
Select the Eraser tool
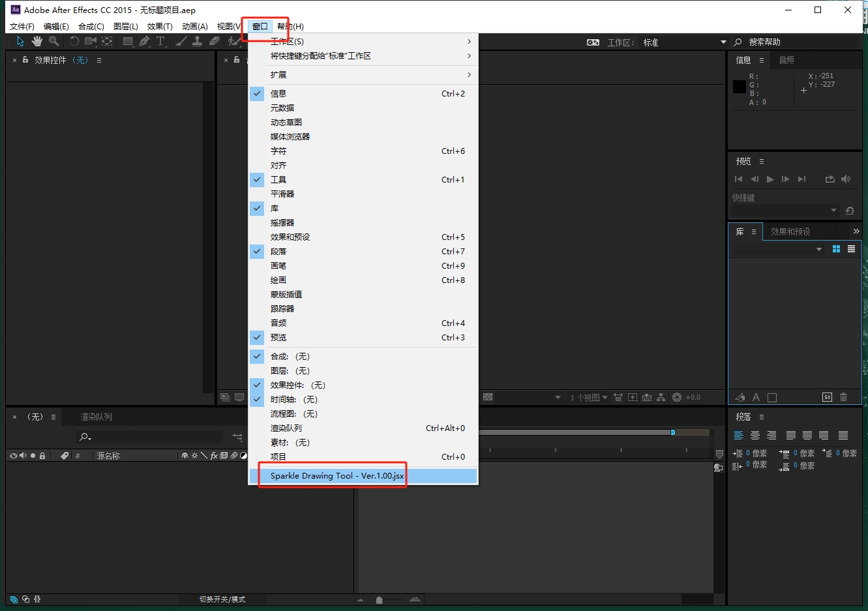point(215,41)
